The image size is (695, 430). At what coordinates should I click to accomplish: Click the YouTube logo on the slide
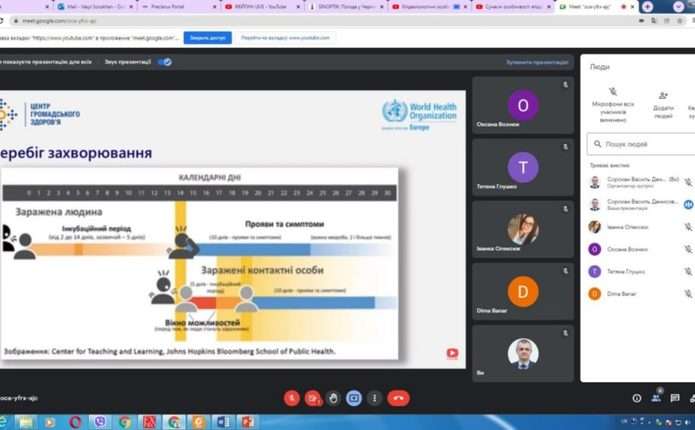coord(452,352)
